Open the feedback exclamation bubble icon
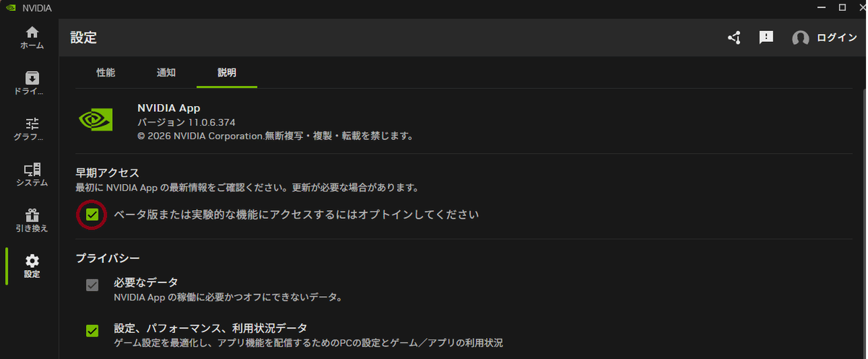The width and height of the screenshot is (868, 359). pos(767,38)
